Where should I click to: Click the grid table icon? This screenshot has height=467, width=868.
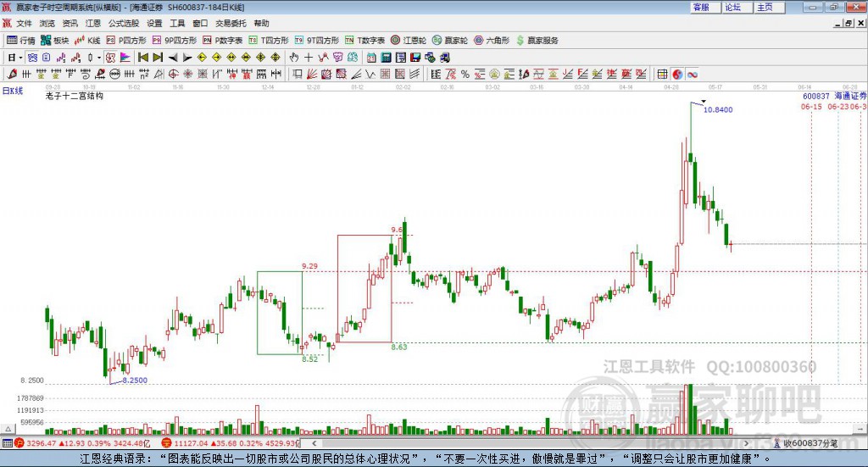[662, 74]
